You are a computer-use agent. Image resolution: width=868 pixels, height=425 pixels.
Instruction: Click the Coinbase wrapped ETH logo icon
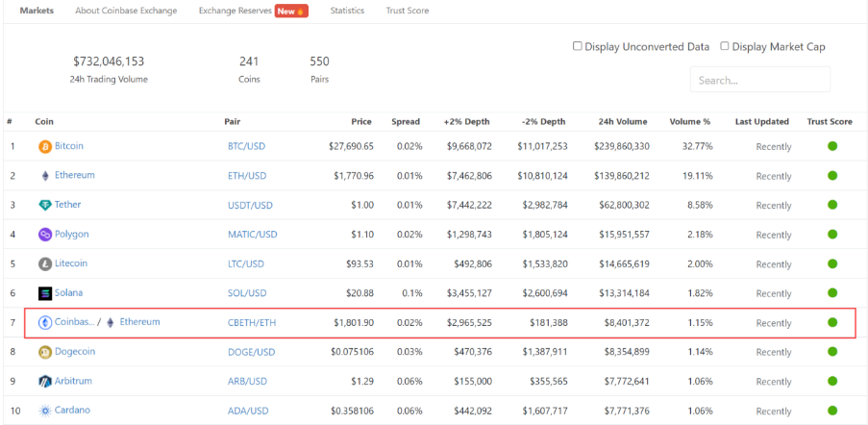tap(45, 323)
